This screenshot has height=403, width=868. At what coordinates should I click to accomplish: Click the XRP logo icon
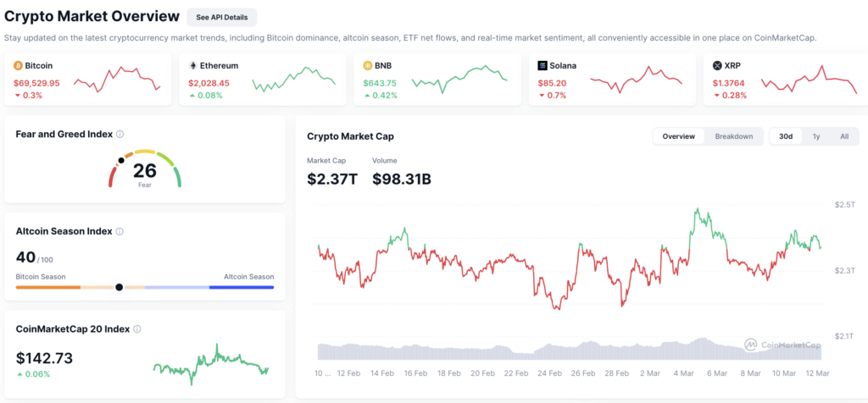(x=717, y=66)
